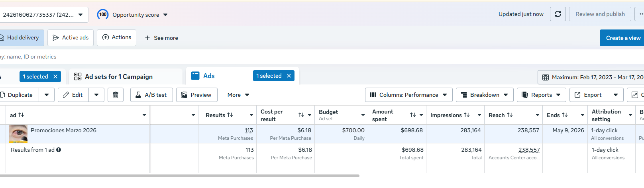
Task: Switch to Ad sets for 1 Campaign tab
Action: tap(118, 76)
